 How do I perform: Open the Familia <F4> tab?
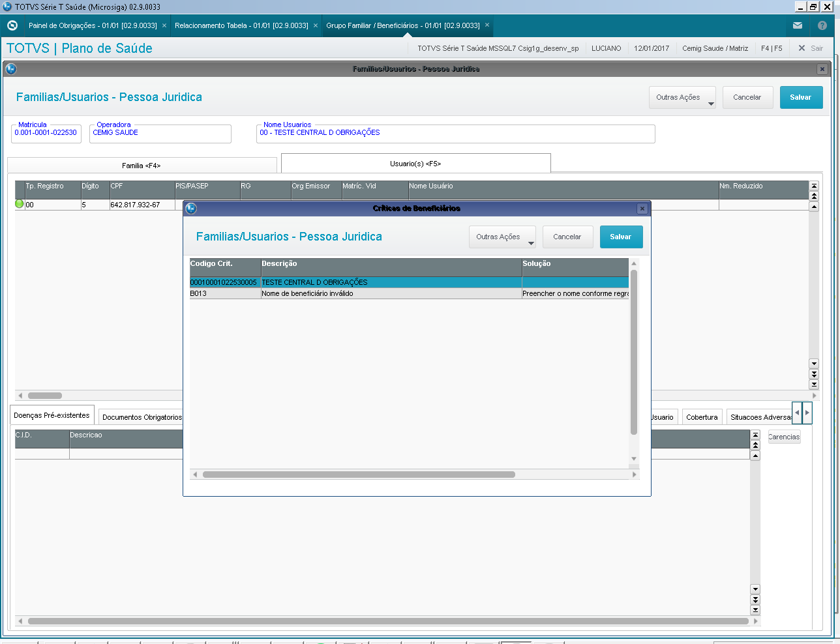click(x=142, y=166)
